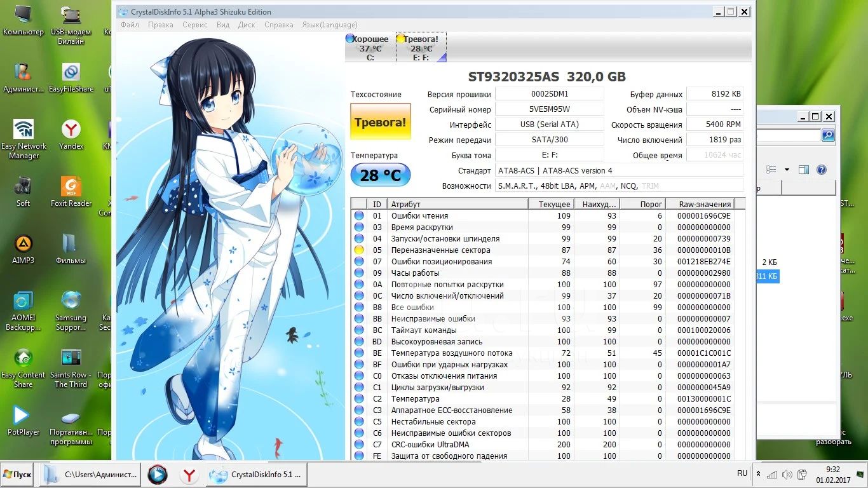Viewport: 868px width, 488px height.
Task: Open the Samsung Support desktop icon
Action: 71,311
